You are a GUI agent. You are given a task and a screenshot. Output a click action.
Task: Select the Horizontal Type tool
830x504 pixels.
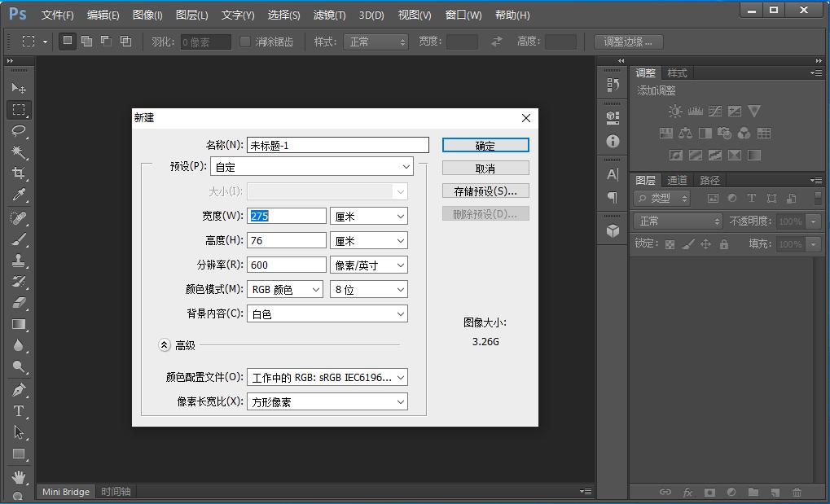point(18,411)
